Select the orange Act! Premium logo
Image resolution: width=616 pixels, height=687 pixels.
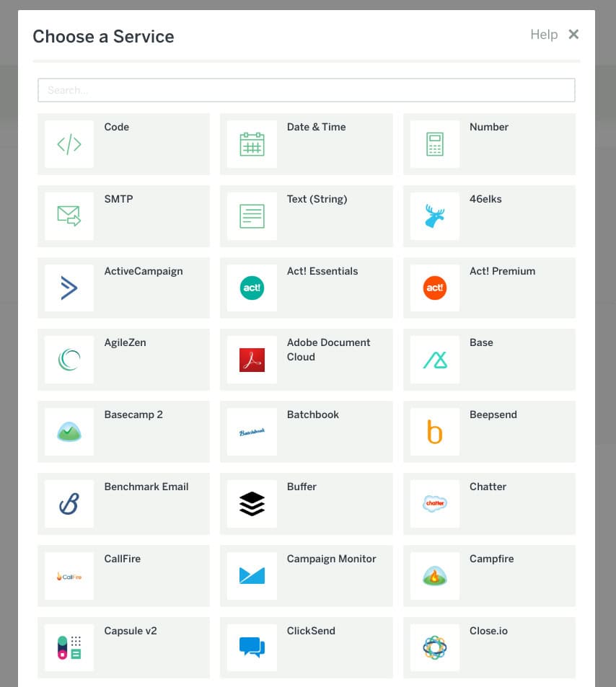(x=435, y=288)
